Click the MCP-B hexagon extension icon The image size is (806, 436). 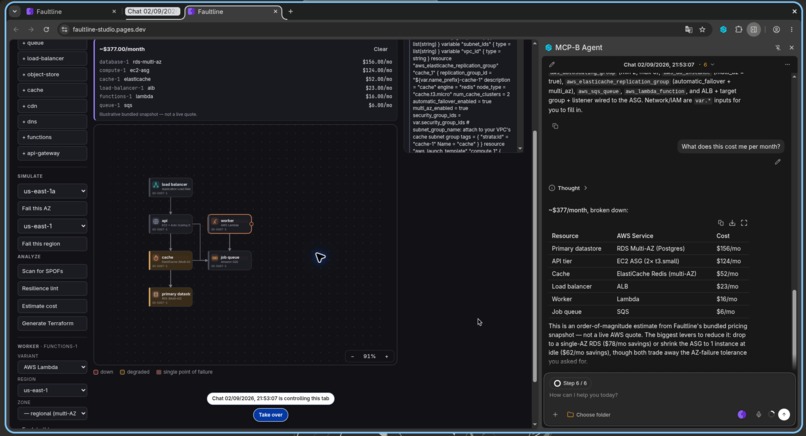pos(723,30)
